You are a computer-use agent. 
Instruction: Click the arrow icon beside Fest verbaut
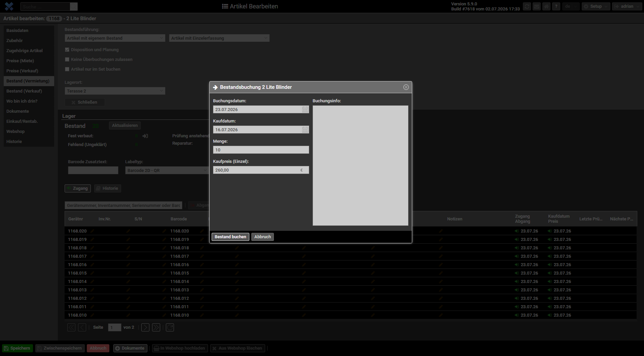(145, 136)
